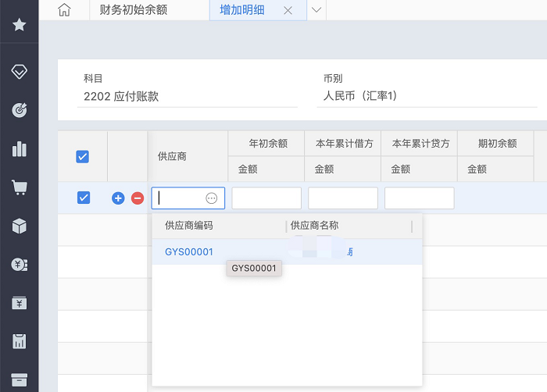Close the 增加明细 tab

(x=288, y=11)
